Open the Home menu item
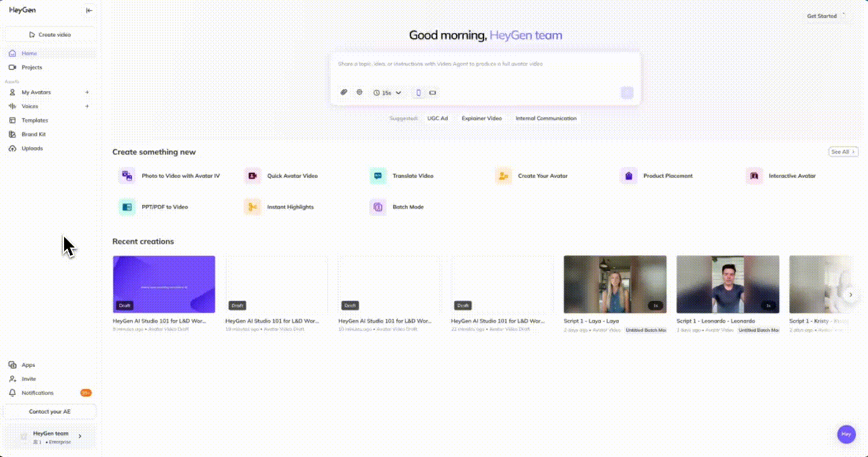Viewport: 868px width, 457px height. point(50,53)
